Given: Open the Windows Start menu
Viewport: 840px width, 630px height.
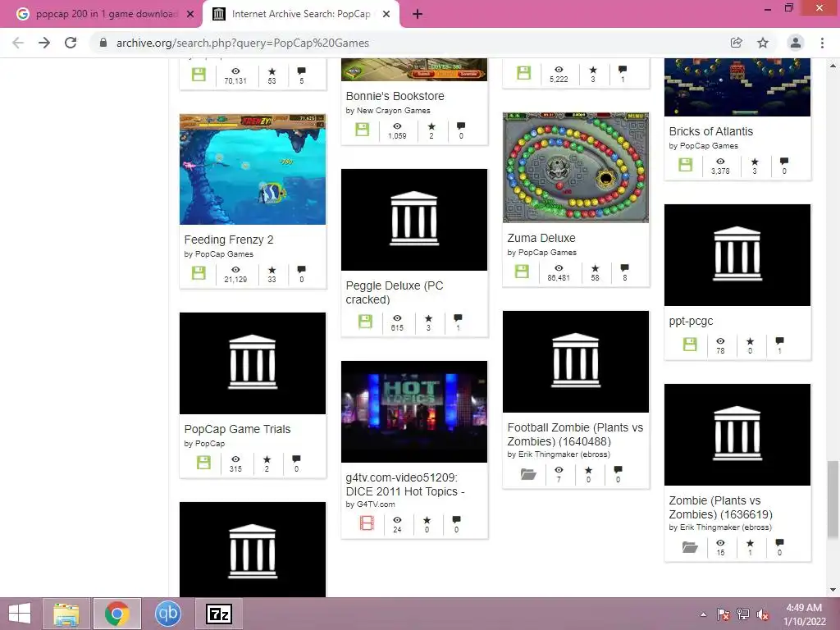Looking at the screenshot, I should click(x=20, y=614).
